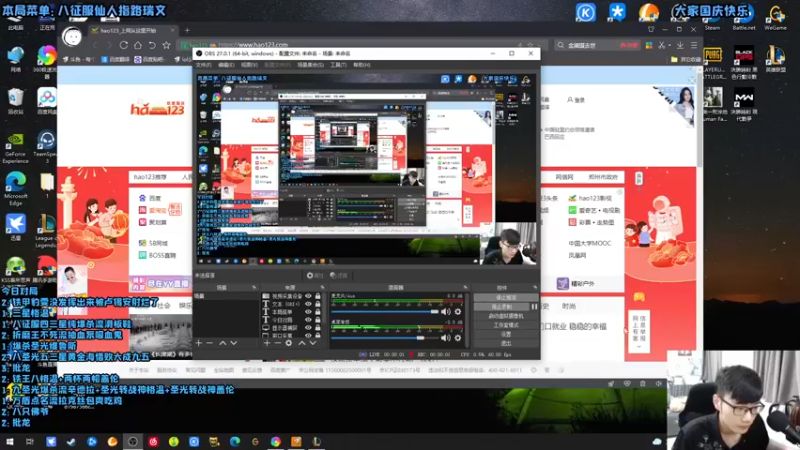
Task: Open controls dock popout icon
Action: [x=535, y=287]
